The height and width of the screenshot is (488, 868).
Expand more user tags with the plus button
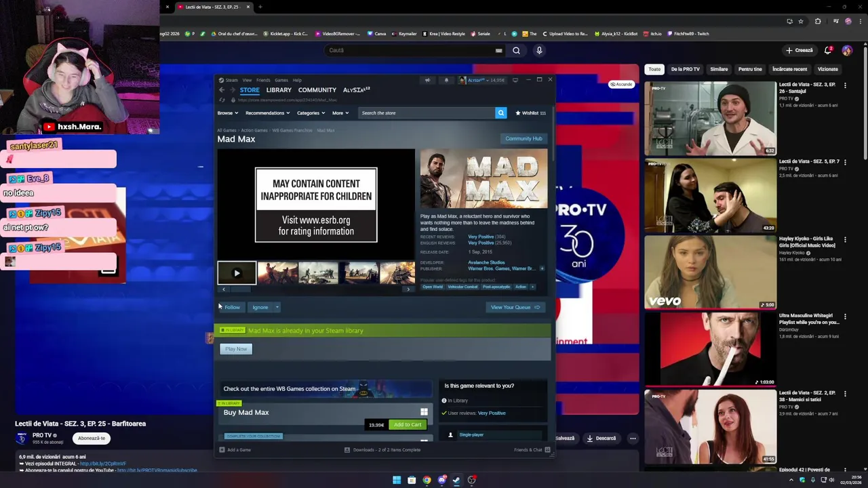[x=532, y=287]
